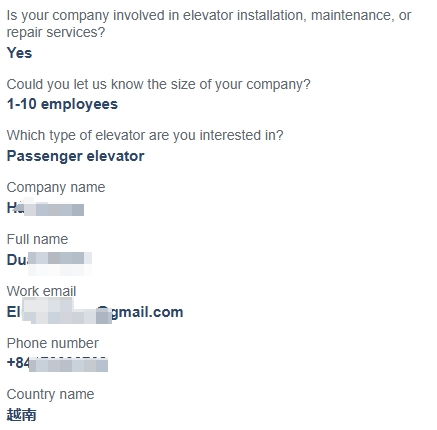
Task: Click the company size question
Action: pyautogui.click(x=158, y=85)
